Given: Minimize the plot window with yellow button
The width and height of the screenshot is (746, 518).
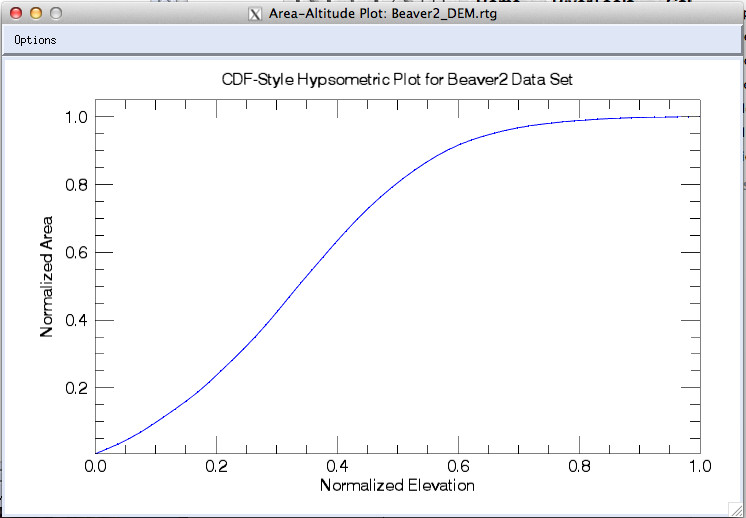Looking at the screenshot, I should point(35,14).
